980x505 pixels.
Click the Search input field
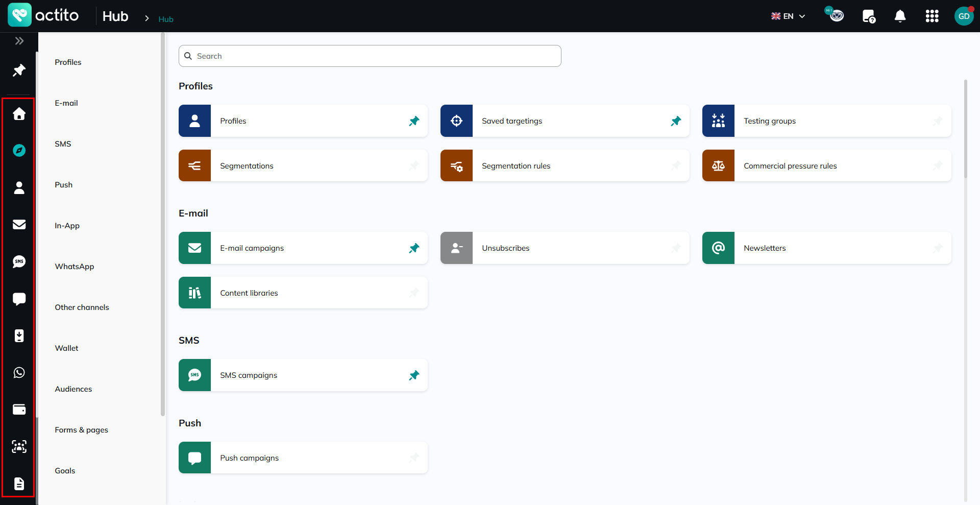370,56
